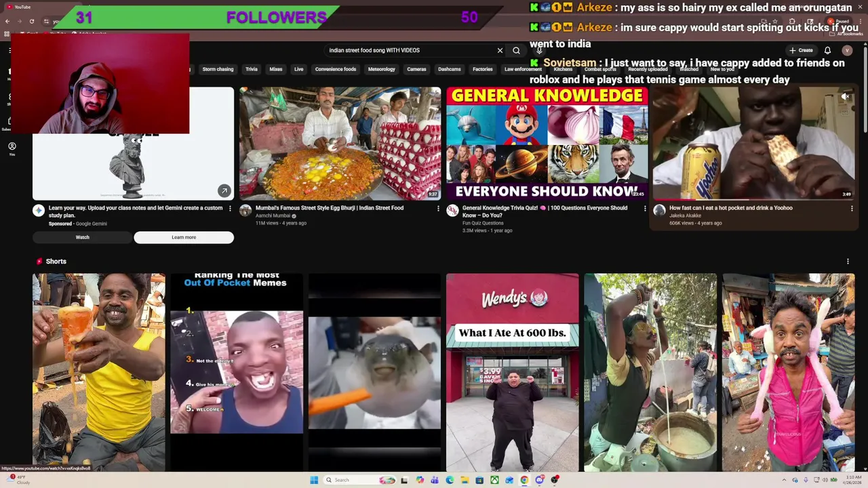This screenshot has height=488, width=868.
Task: Open more options for General Knowledge quiz video
Action: pyautogui.click(x=645, y=208)
